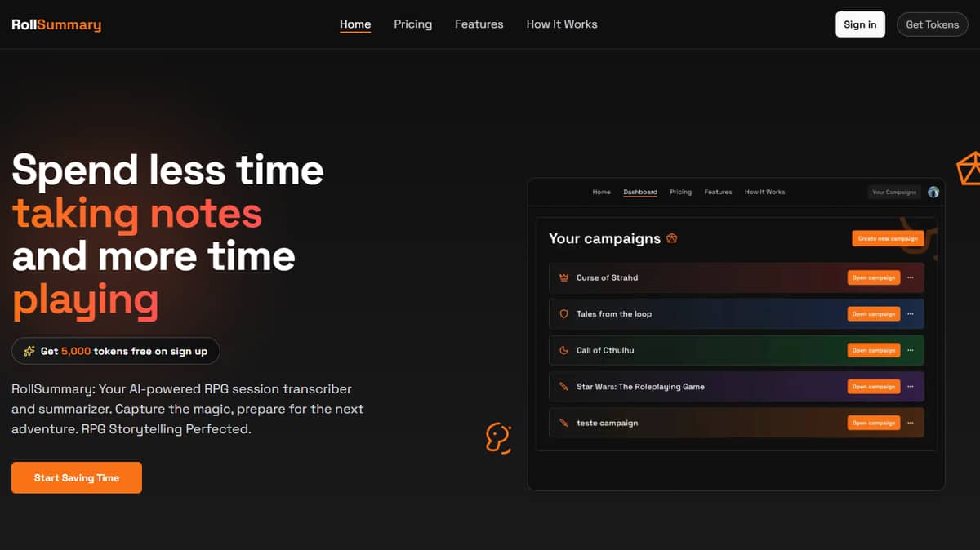The image size is (980, 550).
Task: Click the Tales from the loop campaign name
Action: point(614,314)
